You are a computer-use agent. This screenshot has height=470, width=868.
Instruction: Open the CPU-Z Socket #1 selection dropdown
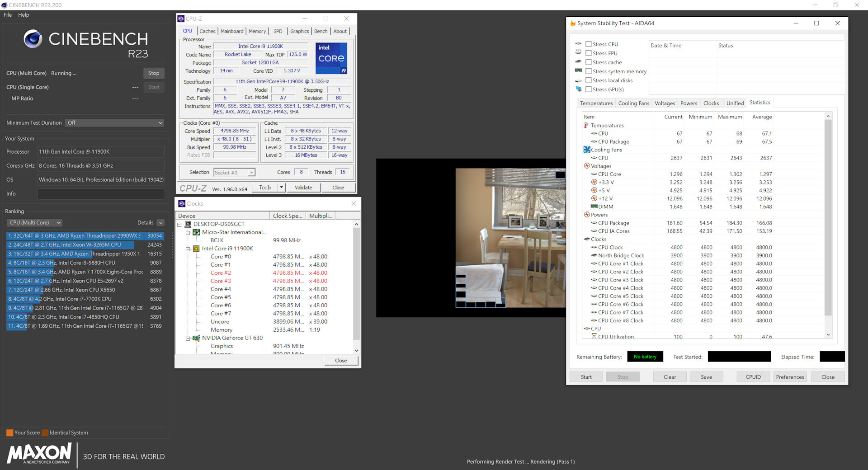[234, 172]
